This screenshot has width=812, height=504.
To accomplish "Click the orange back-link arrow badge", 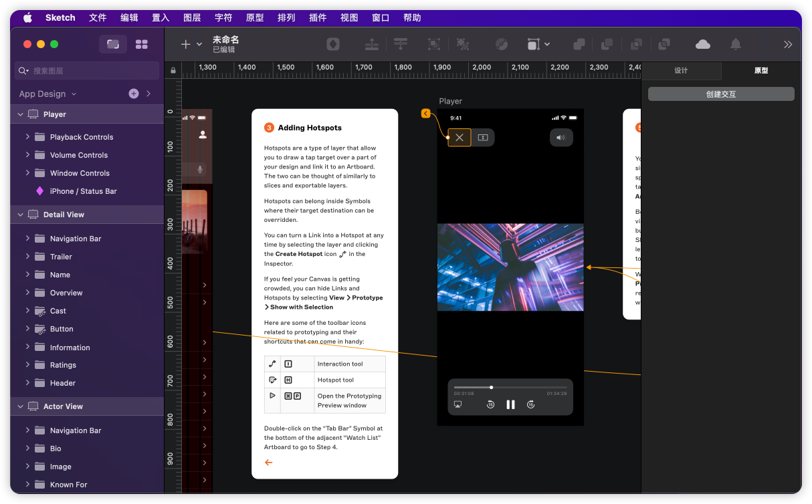I will (x=426, y=114).
